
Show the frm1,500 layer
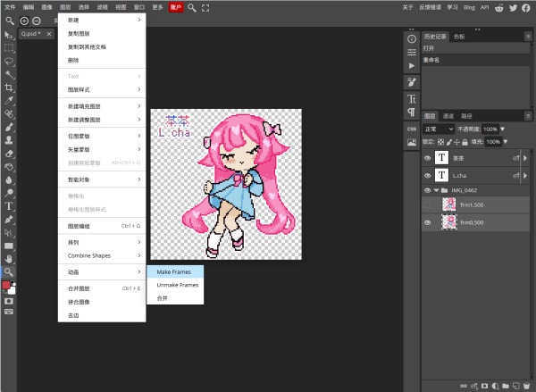pos(427,204)
